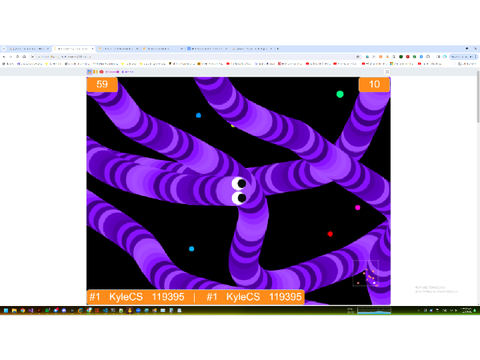Image resolution: width=480 pixels, height=360 pixels.
Task: Click the green food dot near the top right
Action: pyautogui.click(x=340, y=94)
